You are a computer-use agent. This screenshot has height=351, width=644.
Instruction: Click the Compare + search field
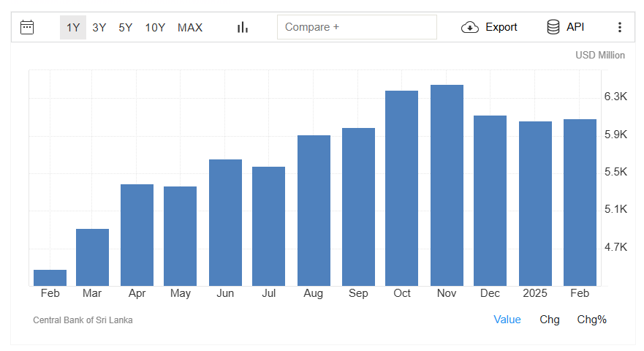click(357, 27)
